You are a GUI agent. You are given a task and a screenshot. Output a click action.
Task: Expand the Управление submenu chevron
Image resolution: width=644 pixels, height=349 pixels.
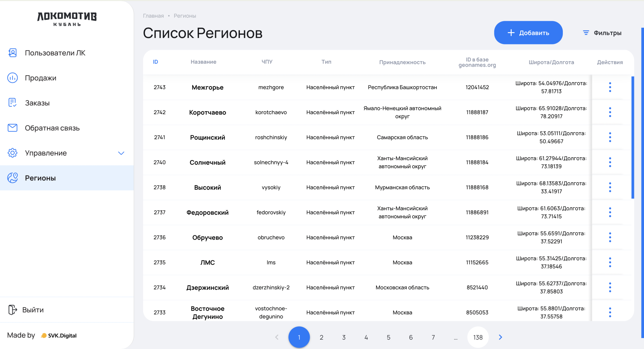121,153
